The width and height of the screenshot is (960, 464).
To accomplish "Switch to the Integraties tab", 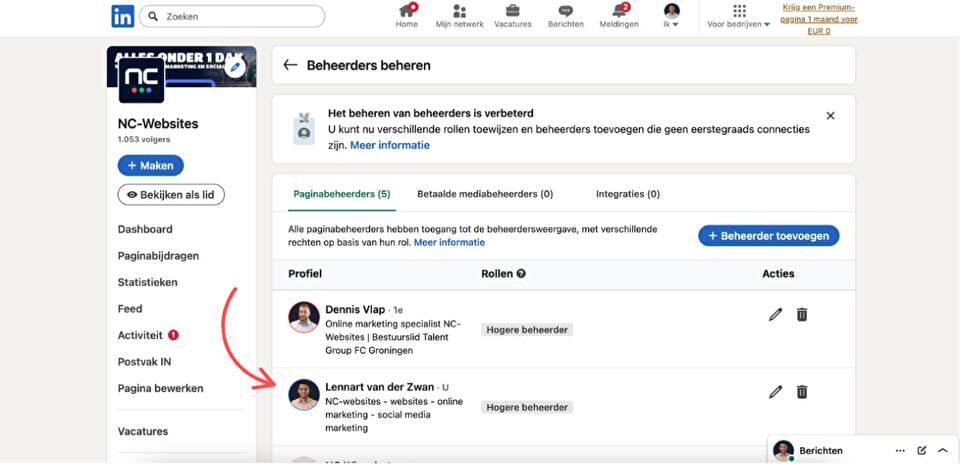I will 627,194.
